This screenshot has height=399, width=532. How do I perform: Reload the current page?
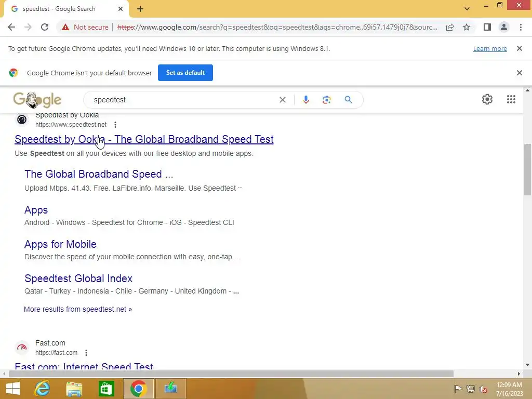45,27
